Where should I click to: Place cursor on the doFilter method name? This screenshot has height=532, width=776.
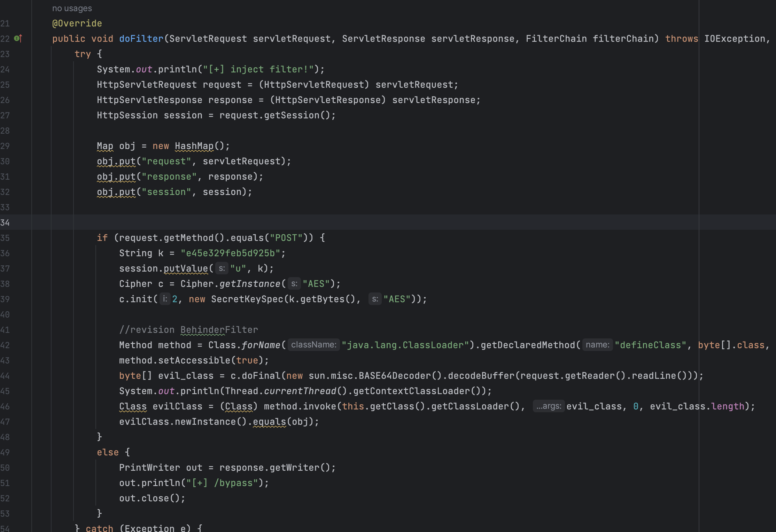click(141, 39)
